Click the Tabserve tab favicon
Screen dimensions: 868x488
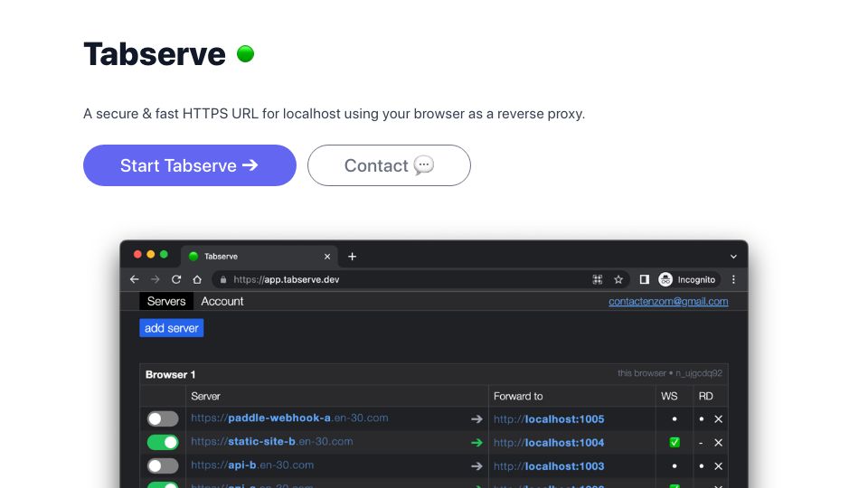193,256
